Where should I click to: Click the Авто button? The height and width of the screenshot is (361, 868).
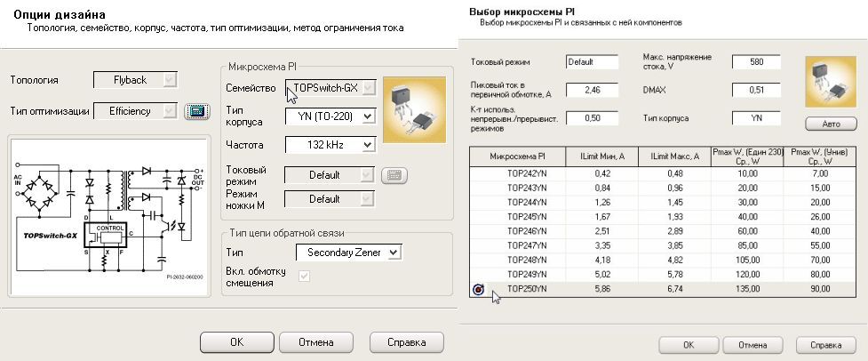click(x=829, y=124)
